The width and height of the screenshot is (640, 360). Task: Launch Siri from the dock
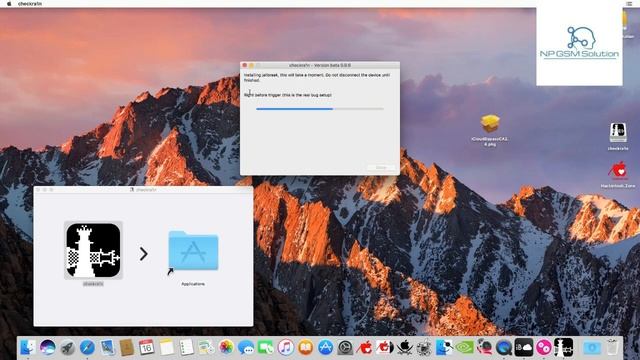pyautogui.click(x=48, y=348)
